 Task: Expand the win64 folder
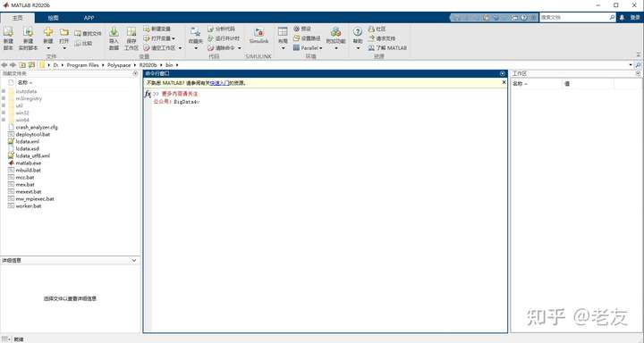coord(4,120)
